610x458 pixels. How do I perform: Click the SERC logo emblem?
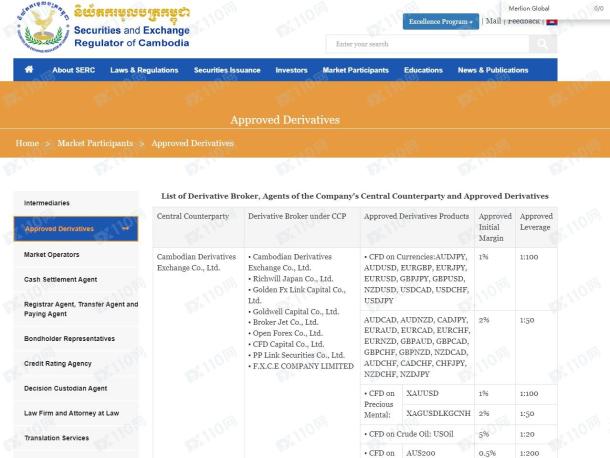(x=44, y=27)
